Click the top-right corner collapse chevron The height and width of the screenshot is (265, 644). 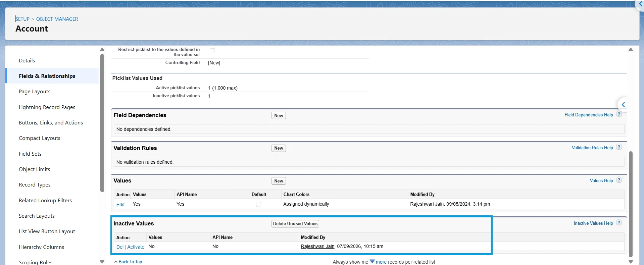click(x=640, y=4)
